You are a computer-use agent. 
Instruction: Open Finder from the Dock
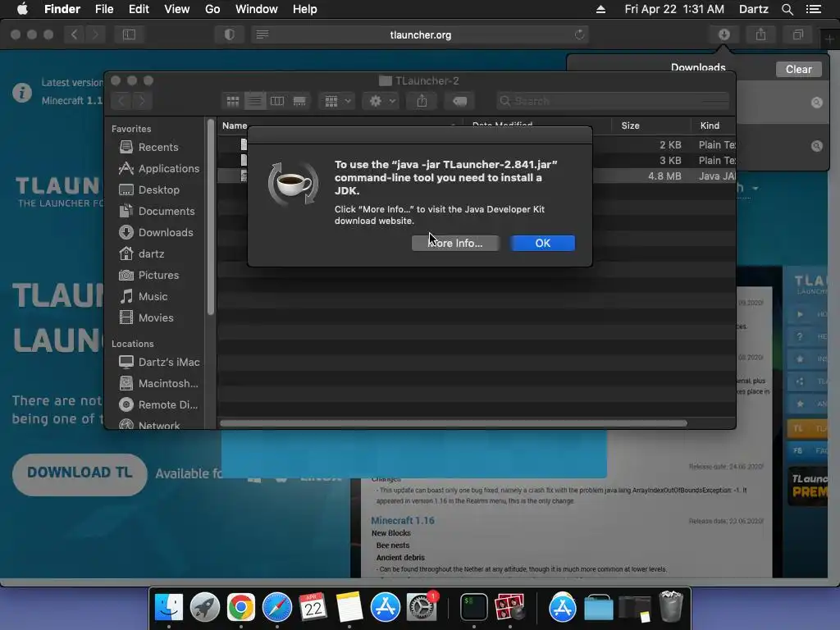(169, 608)
